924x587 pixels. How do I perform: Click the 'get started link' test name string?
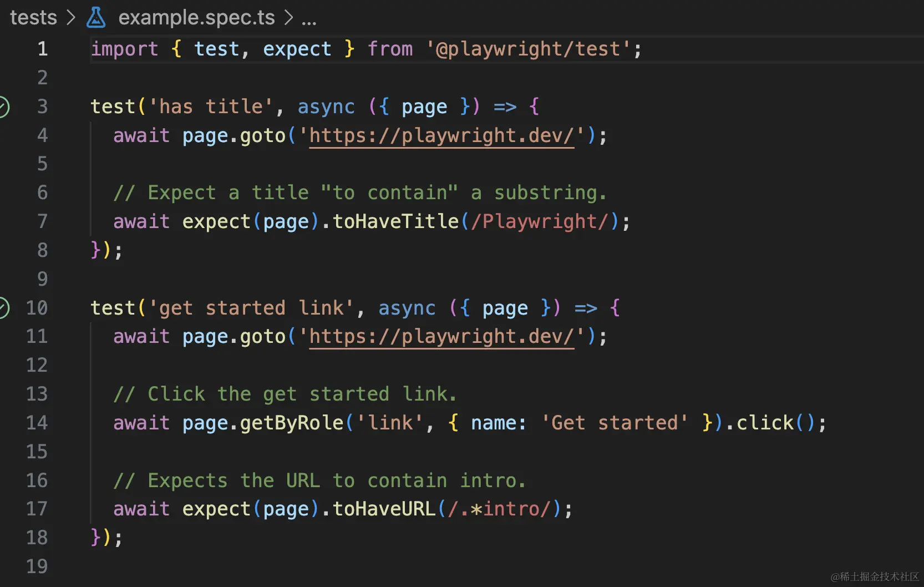[x=252, y=308]
